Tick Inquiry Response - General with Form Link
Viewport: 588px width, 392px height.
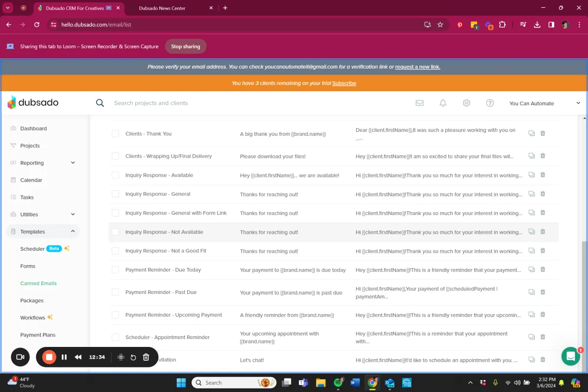[x=115, y=213]
